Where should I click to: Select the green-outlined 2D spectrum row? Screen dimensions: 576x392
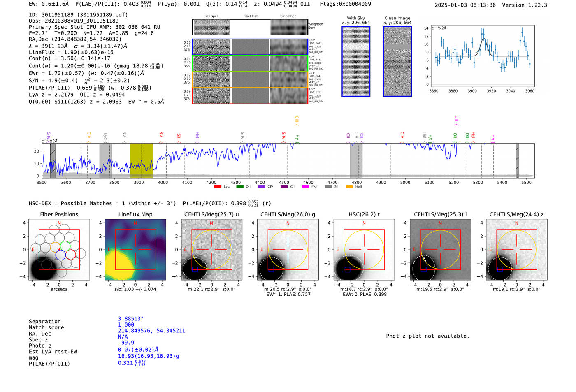click(250, 63)
